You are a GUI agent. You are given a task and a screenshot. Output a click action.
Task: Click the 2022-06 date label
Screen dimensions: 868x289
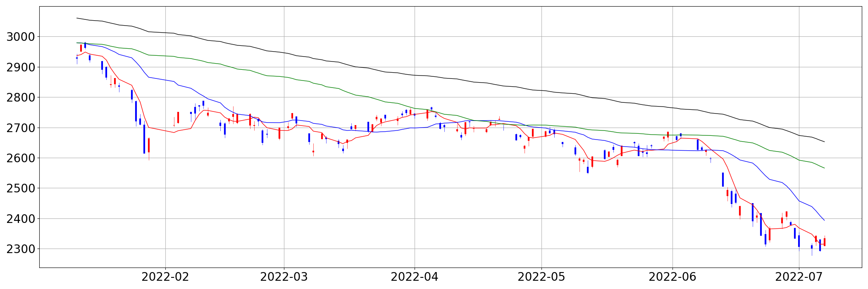672,277
